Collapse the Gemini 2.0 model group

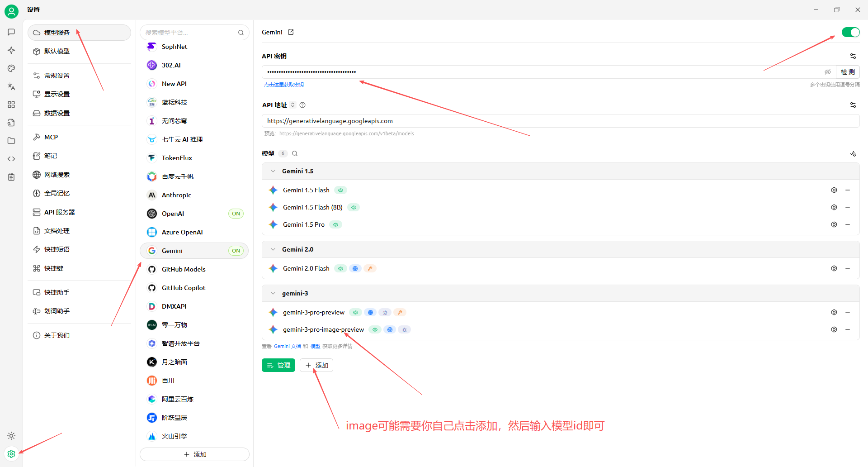[x=273, y=249]
